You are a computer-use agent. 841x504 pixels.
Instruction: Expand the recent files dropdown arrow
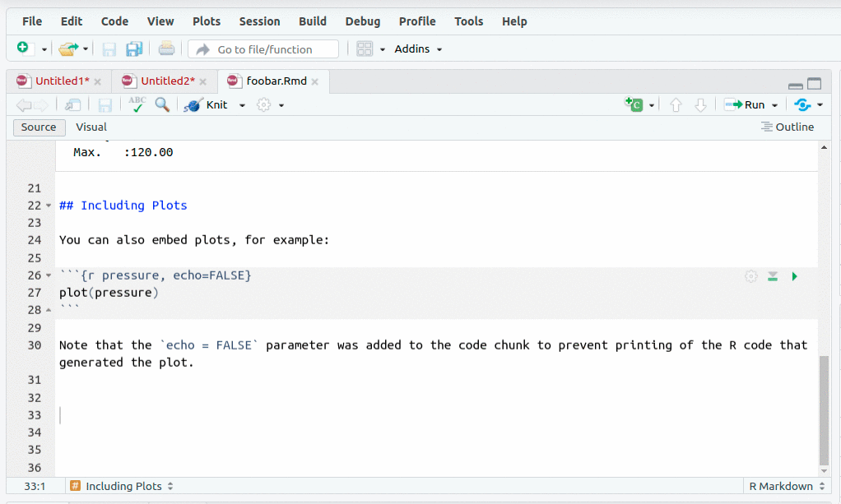[86, 49]
